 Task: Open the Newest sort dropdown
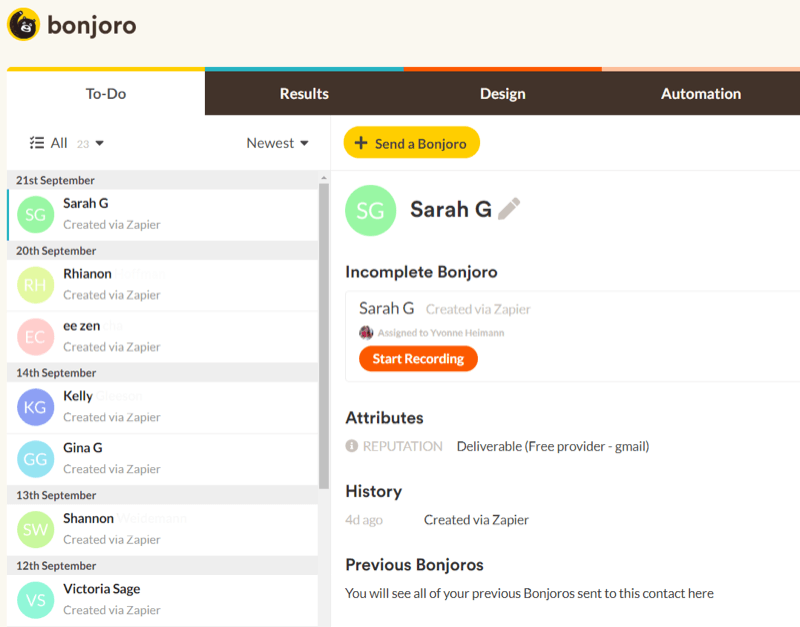tap(278, 143)
